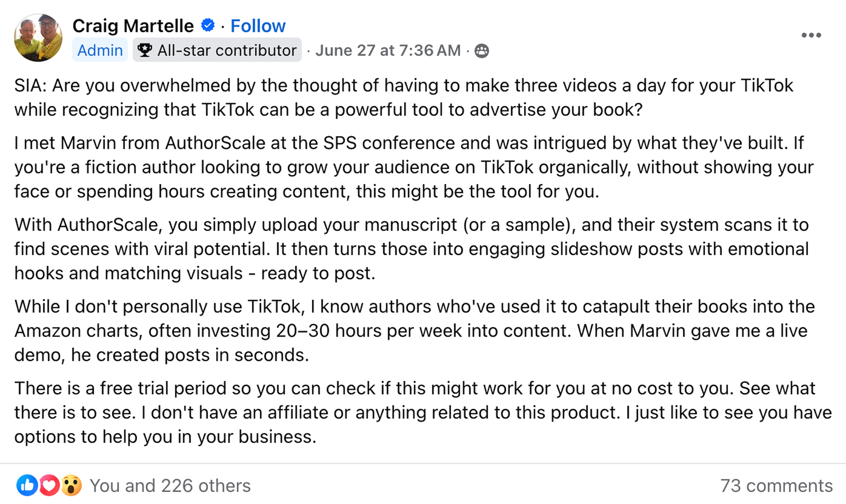Click the trophy icon in contributor badge
This screenshot has height=504, width=846.
[x=144, y=50]
